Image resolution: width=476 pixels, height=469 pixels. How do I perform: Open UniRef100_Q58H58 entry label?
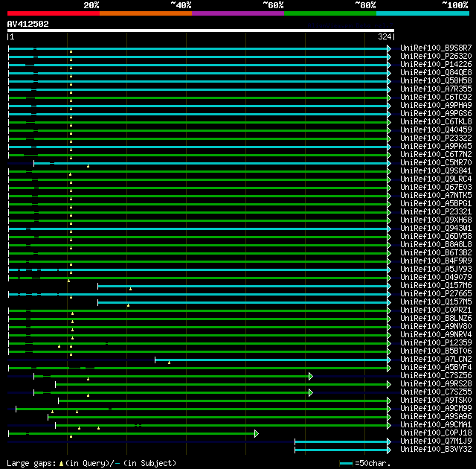click(436, 81)
